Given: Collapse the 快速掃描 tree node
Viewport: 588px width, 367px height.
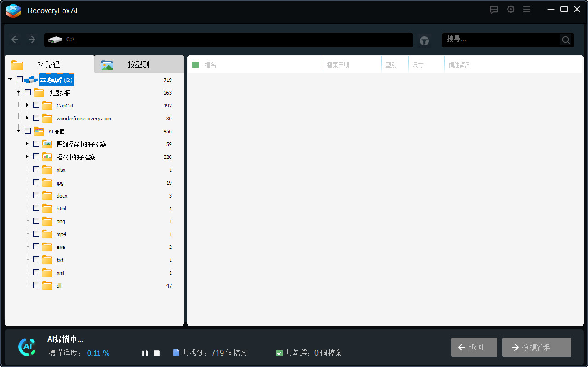Looking at the screenshot, I should 19,91.
